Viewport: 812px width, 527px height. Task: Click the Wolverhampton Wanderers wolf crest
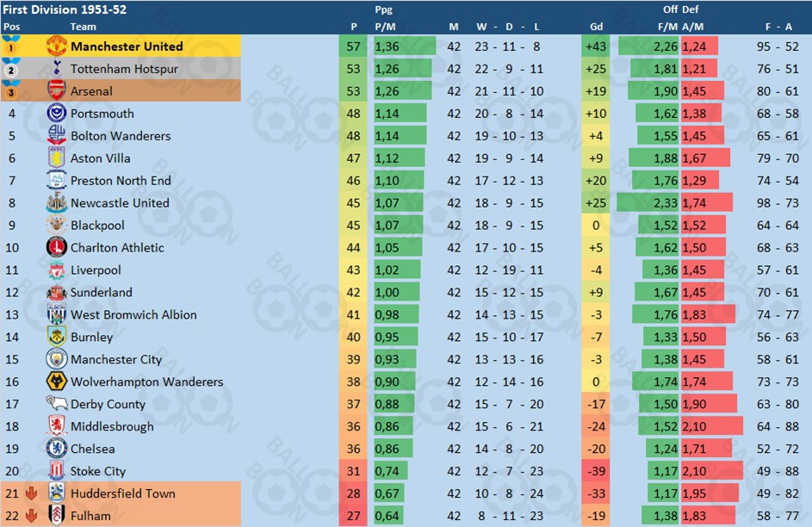pos(56,382)
